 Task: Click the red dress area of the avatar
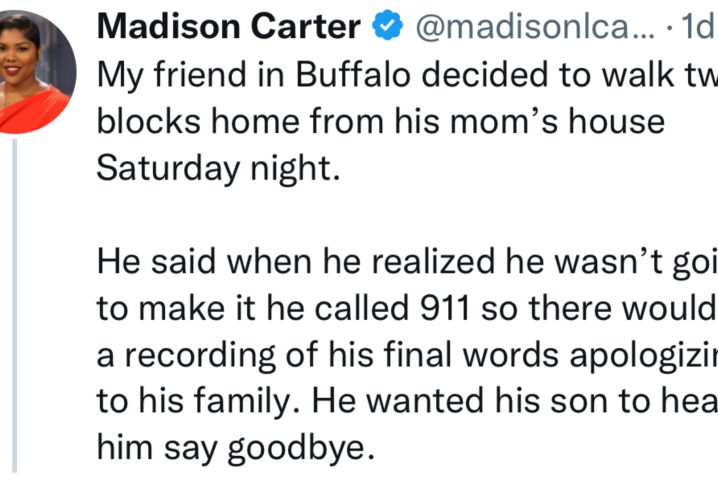point(33,112)
